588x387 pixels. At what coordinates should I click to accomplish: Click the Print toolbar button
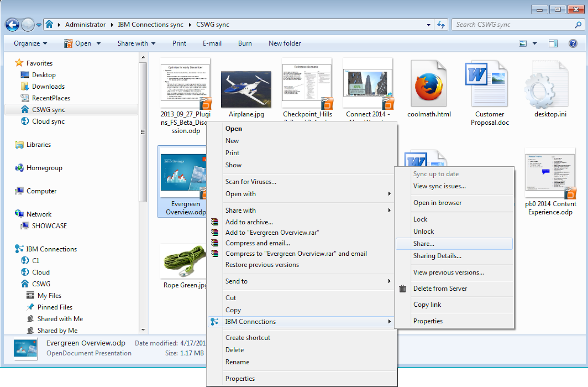(179, 43)
